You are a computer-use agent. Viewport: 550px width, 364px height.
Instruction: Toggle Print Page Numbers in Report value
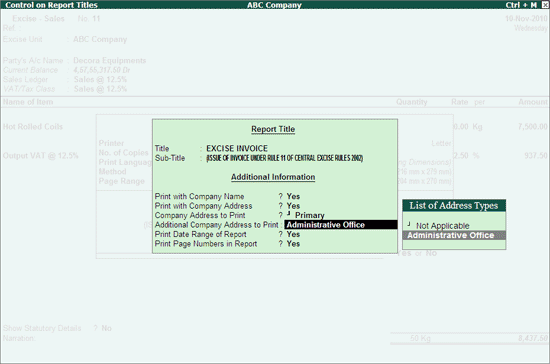point(293,244)
